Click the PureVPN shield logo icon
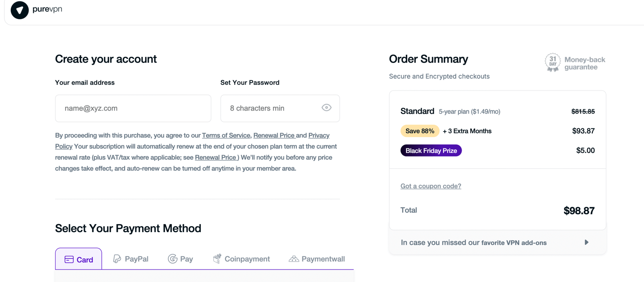The width and height of the screenshot is (644, 282). [x=19, y=10]
